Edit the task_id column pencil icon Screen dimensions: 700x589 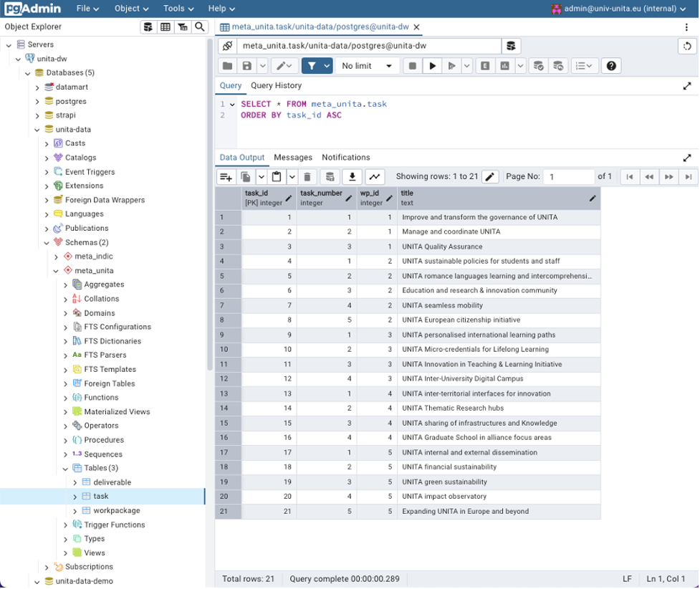click(x=289, y=198)
